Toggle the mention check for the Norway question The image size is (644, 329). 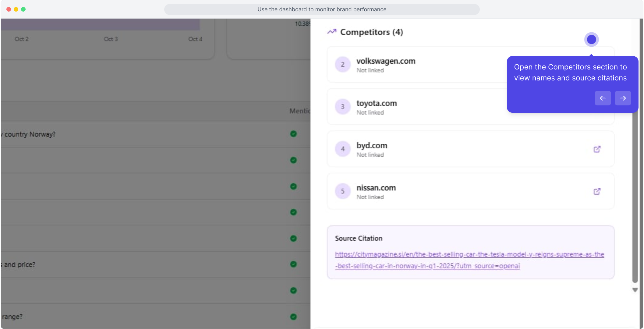click(293, 134)
